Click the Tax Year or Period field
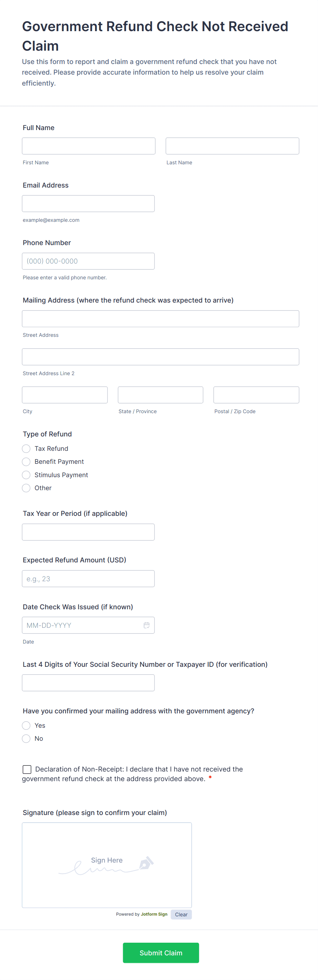Viewport: 318px width, 980px height. coord(88,532)
